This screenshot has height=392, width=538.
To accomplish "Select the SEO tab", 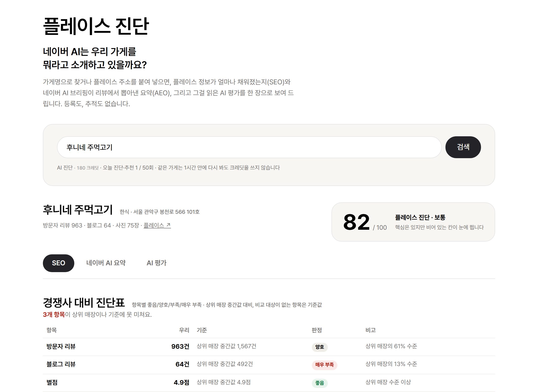I will point(58,263).
